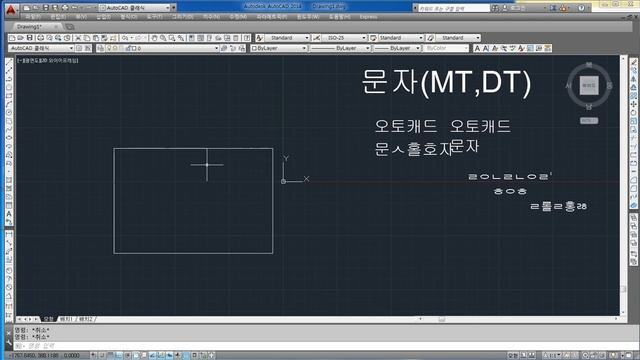
Task: Switch to the 배치1 layout tab
Action: tap(66, 319)
